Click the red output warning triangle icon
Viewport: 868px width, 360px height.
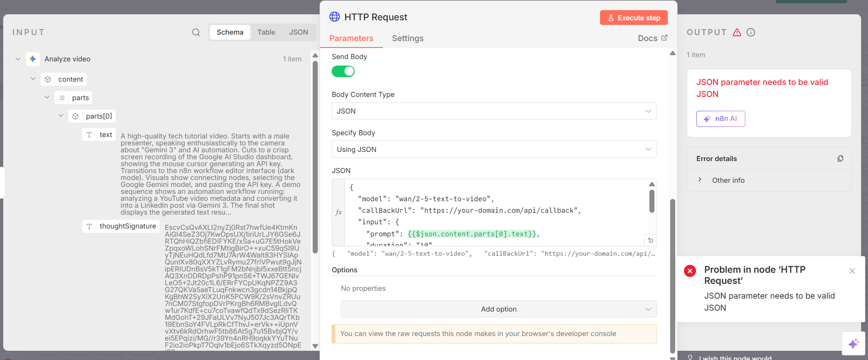pyautogui.click(x=737, y=32)
